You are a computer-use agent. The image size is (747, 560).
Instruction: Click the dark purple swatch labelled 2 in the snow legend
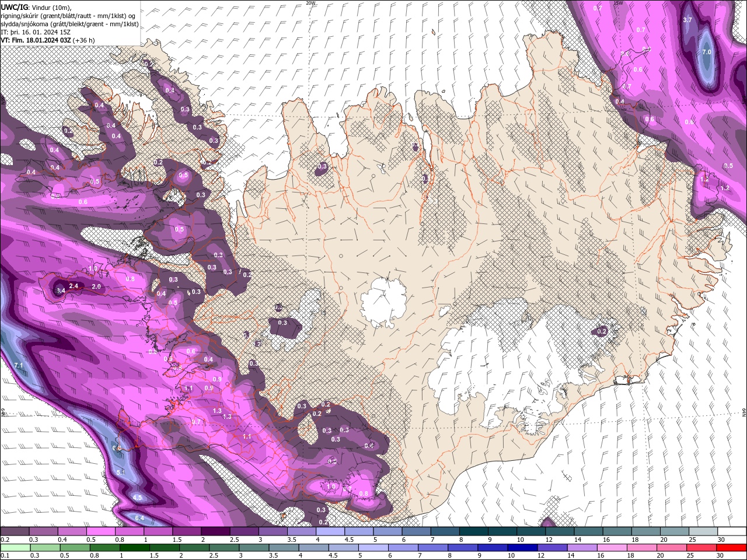click(x=215, y=531)
